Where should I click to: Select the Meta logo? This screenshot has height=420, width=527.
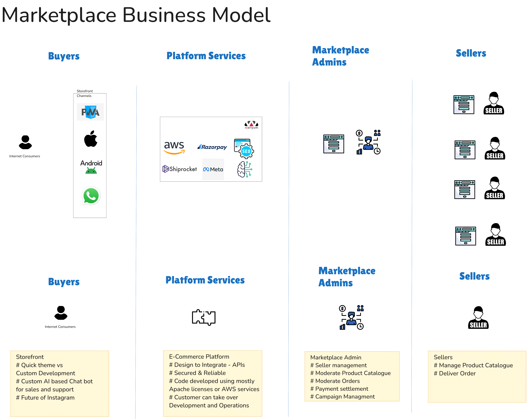click(x=213, y=169)
